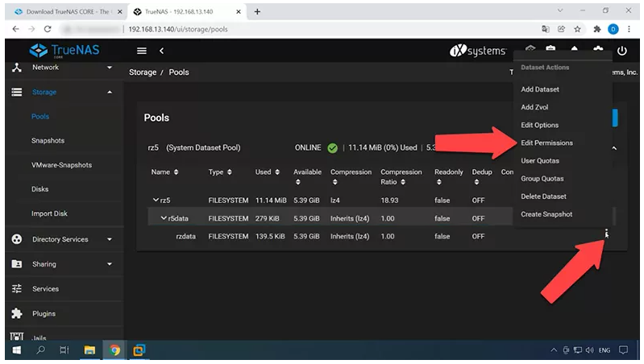This screenshot has width=644, height=364.
Task: Open Import Disk in sidebar
Action: pyautogui.click(x=49, y=213)
